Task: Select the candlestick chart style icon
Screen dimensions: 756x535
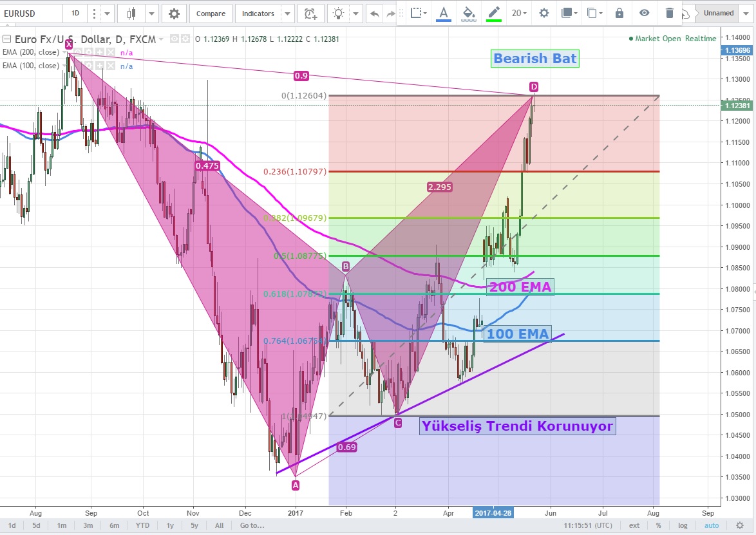Action: click(132, 13)
